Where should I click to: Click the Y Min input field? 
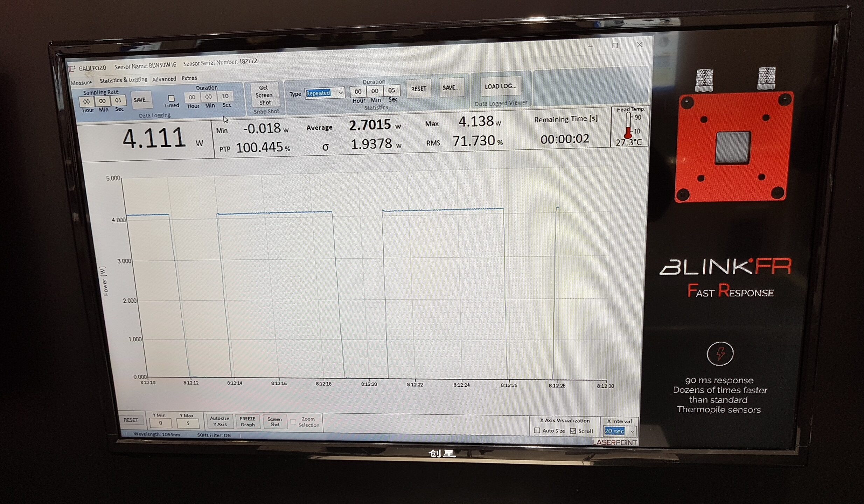(x=160, y=423)
